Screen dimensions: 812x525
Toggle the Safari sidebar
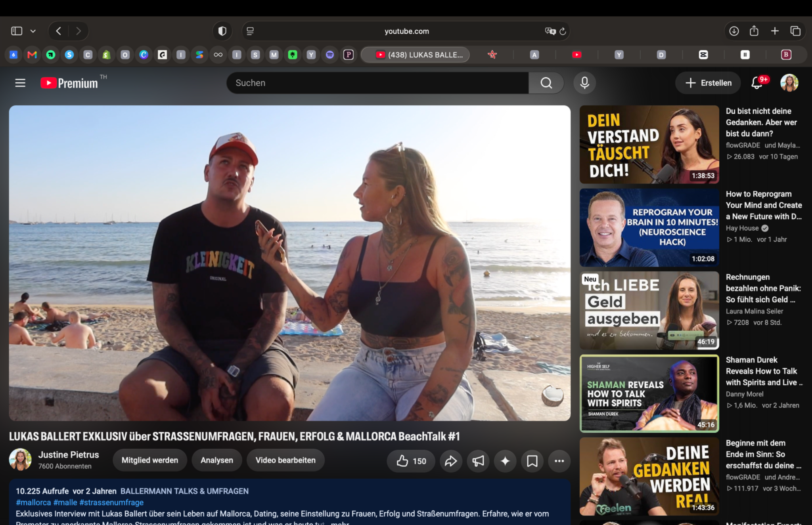point(17,31)
